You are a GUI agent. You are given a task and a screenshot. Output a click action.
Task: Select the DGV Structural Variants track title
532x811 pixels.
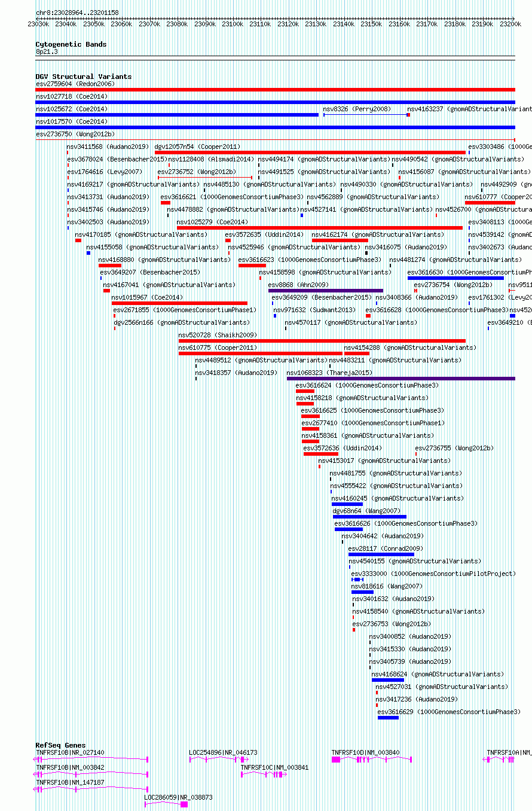pos(84,77)
